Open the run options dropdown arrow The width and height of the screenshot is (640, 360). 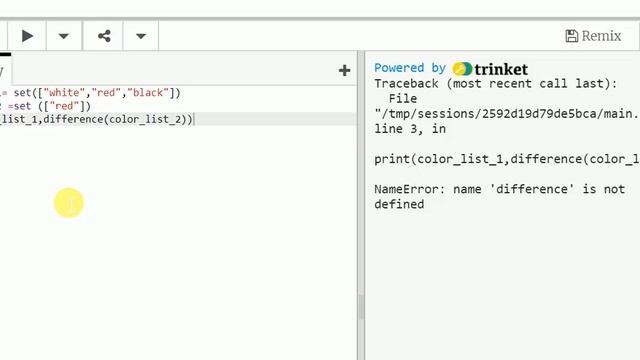[63, 36]
